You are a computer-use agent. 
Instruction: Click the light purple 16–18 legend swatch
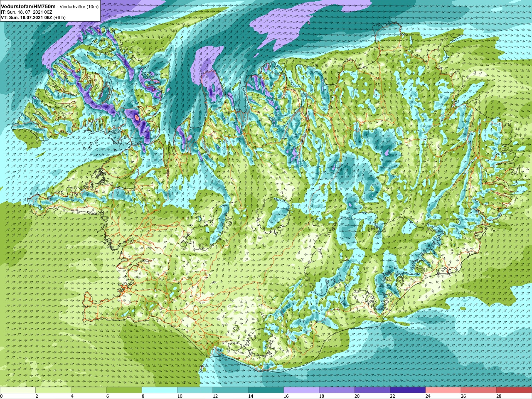coord(301,390)
